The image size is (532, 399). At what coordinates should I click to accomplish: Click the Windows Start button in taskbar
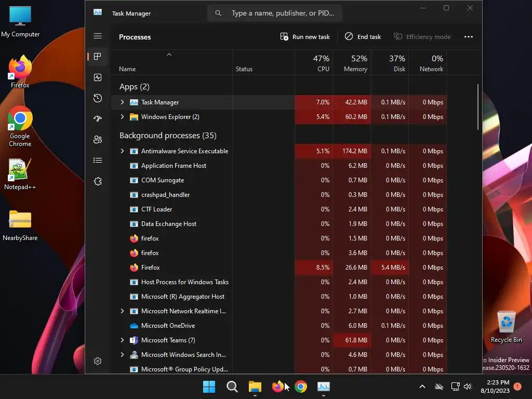coord(209,387)
